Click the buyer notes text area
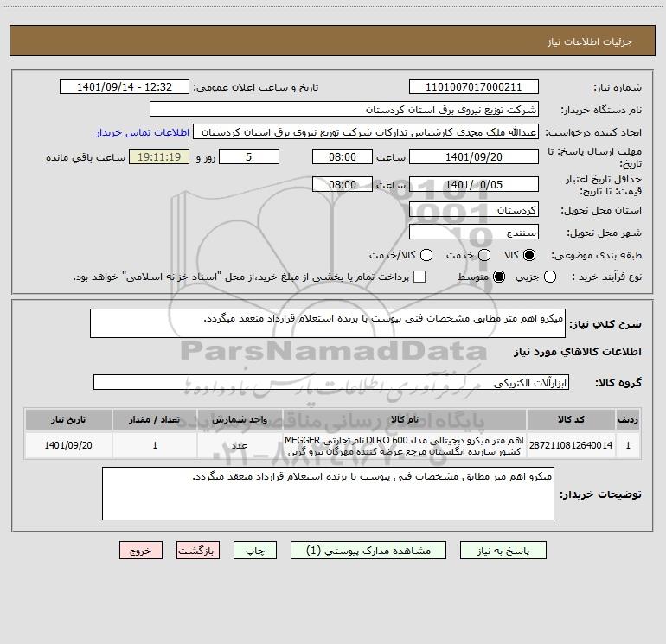Image resolution: width=666 pixels, height=644 pixels. tap(328, 494)
